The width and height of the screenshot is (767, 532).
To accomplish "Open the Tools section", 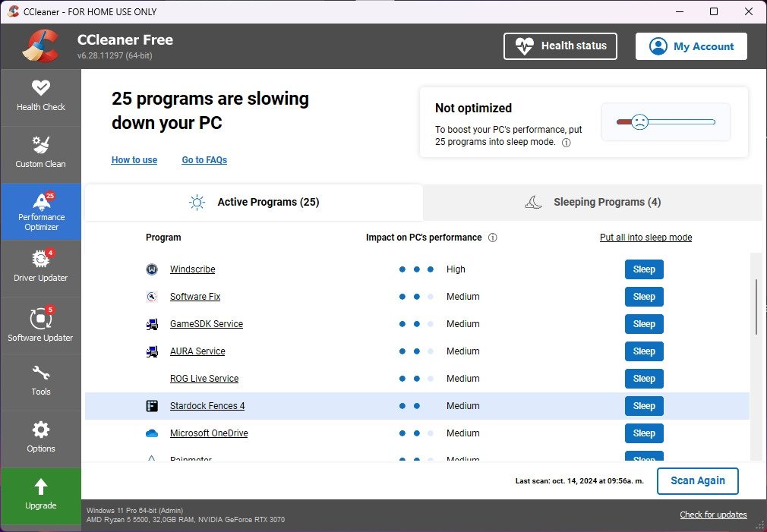I will 40,382.
